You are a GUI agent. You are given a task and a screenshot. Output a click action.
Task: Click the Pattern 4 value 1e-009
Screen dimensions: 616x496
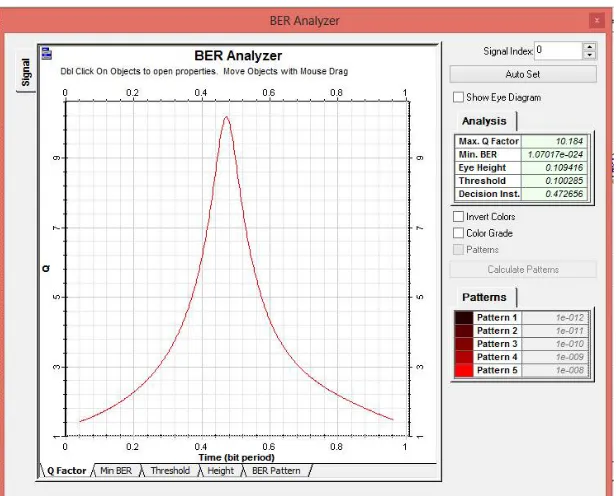(x=556, y=357)
